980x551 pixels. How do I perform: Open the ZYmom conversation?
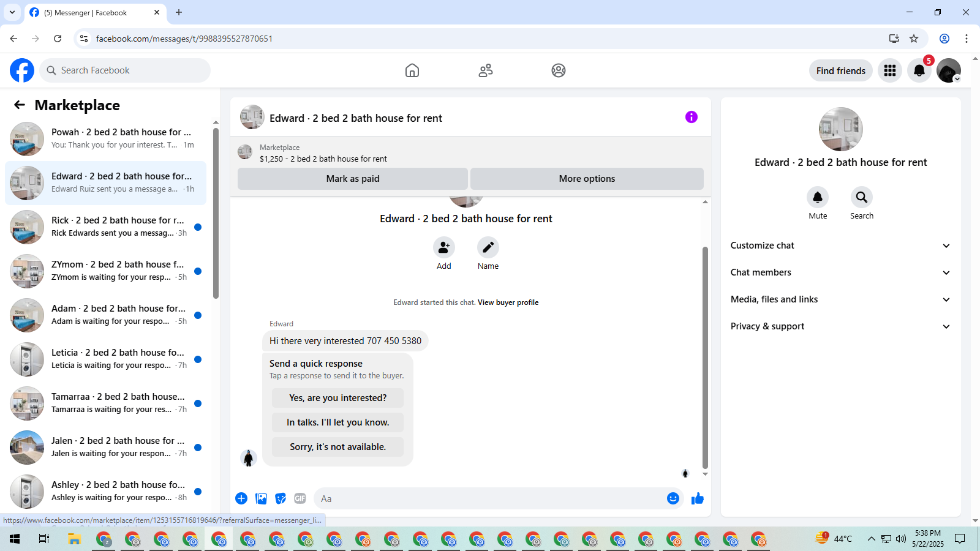pos(105,271)
